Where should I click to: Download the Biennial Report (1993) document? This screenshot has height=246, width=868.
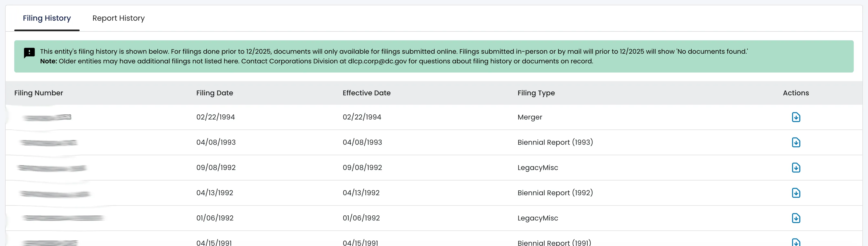796,142
